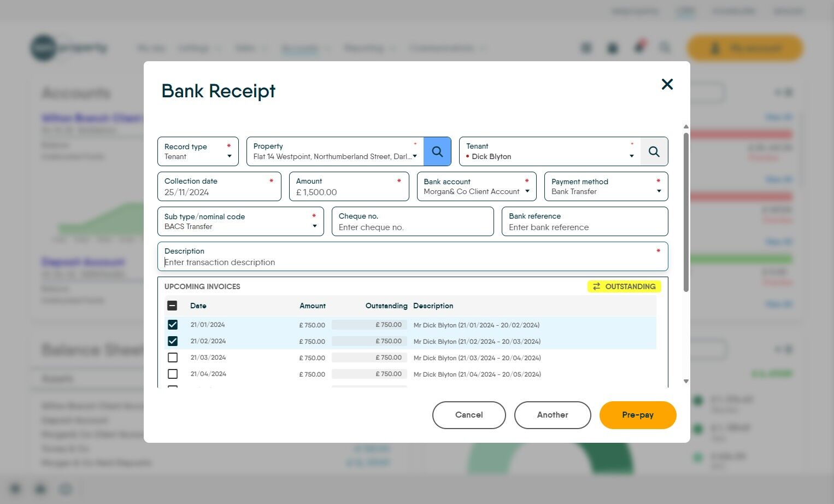Click the Description text field

(x=413, y=256)
